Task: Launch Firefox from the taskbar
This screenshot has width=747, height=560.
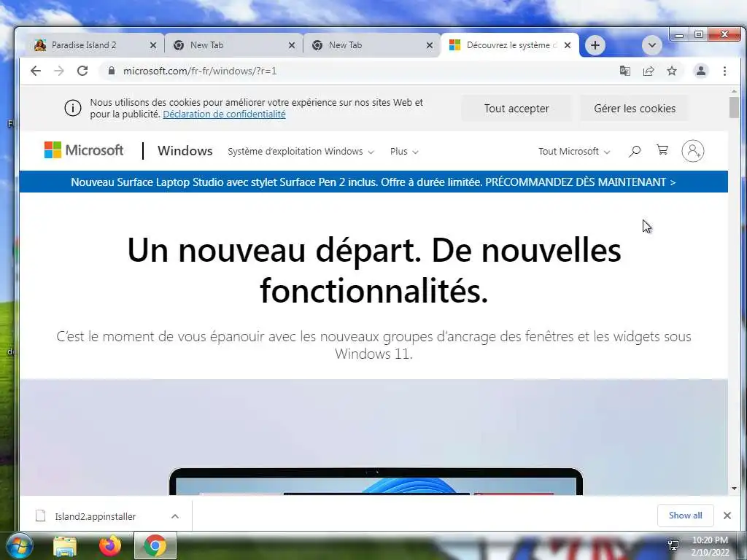Action: 110,545
